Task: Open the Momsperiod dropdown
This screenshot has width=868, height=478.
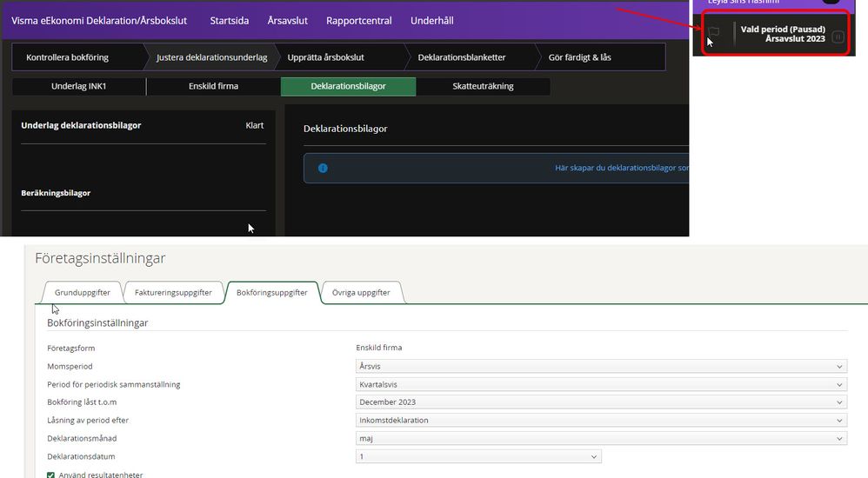Action: coord(601,367)
